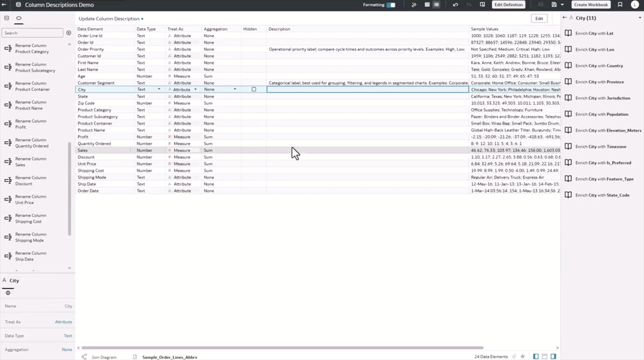
Task: Open the City (11) recommendations dropdown arrow
Action: (639, 18)
